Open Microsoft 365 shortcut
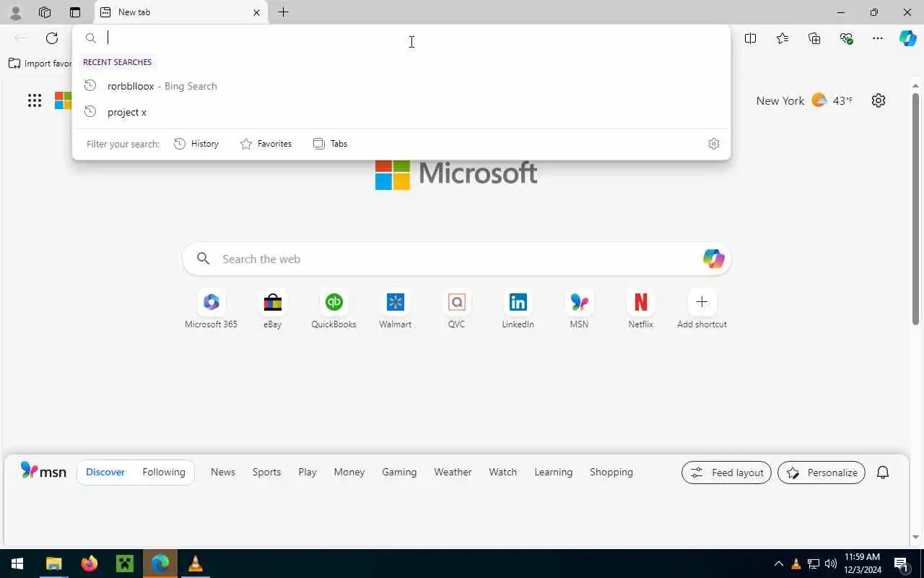Image resolution: width=924 pixels, height=578 pixels. 211,309
